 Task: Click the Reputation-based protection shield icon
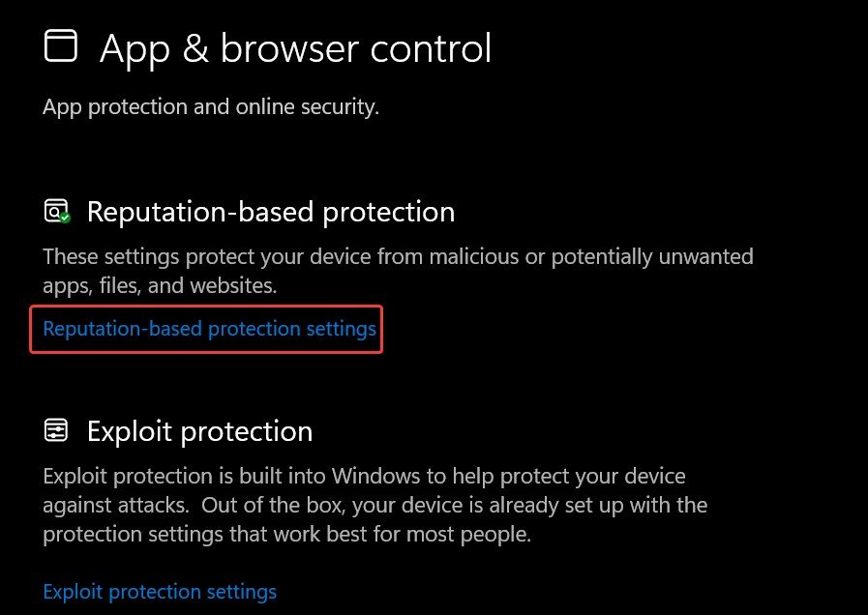tap(56, 211)
